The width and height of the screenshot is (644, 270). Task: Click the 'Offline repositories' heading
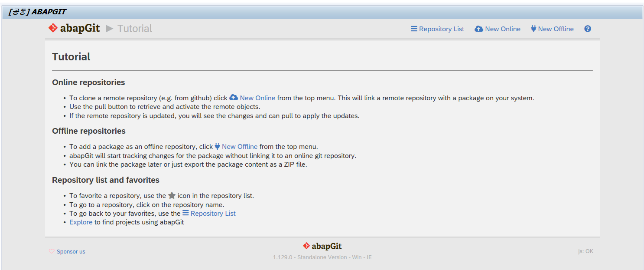click(89, 131)
